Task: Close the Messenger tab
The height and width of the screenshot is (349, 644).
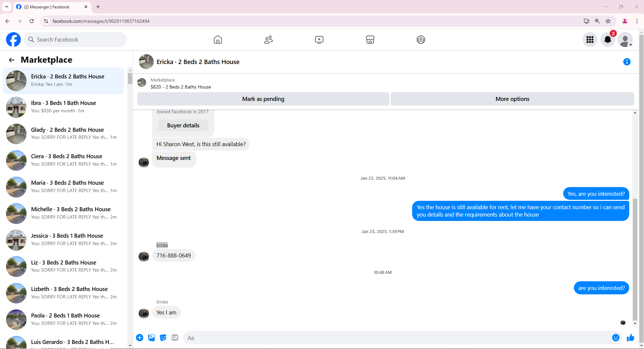Action: (86, 7)
